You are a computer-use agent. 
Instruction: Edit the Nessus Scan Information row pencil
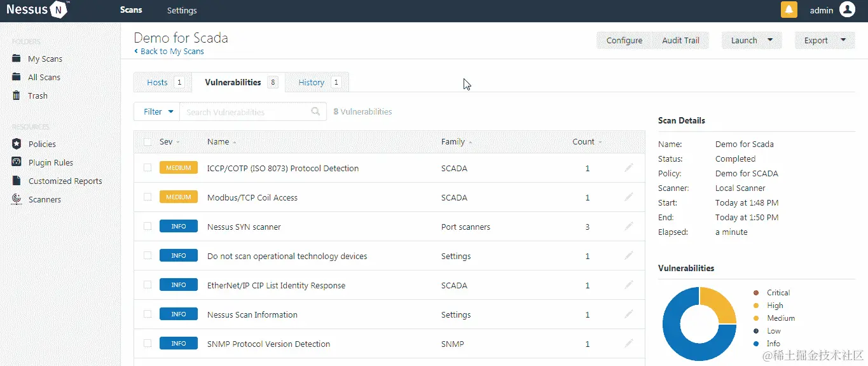pyautogui.click(x=629, y=314)
